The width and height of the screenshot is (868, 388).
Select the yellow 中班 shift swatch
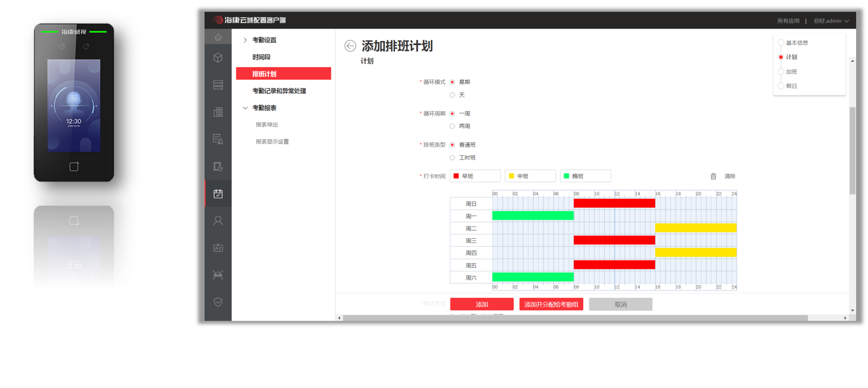coord(511,176)
